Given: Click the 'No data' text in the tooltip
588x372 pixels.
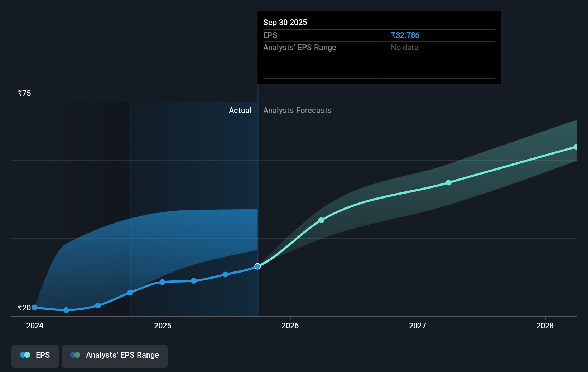Looking at the screenshot, I should [404, 47].
